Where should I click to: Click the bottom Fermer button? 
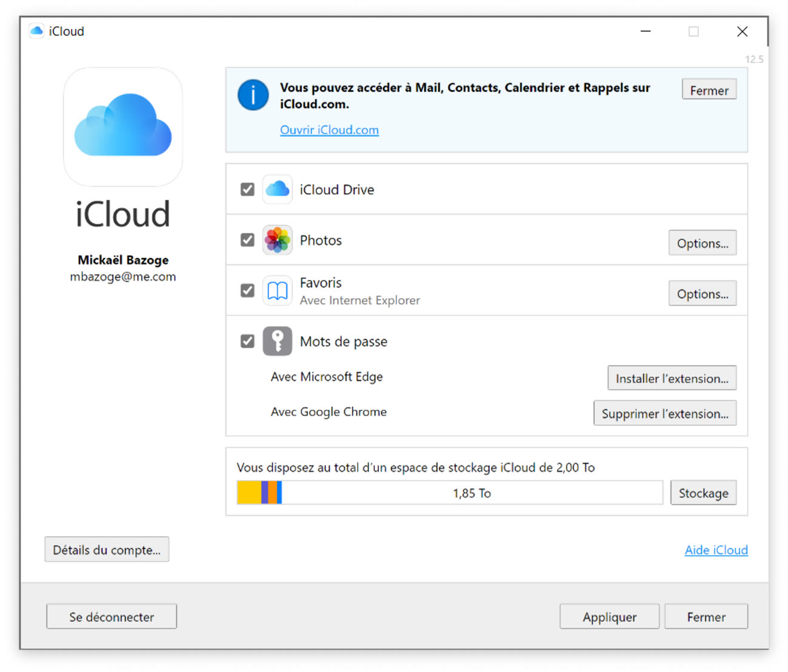(x=706, y=616)
